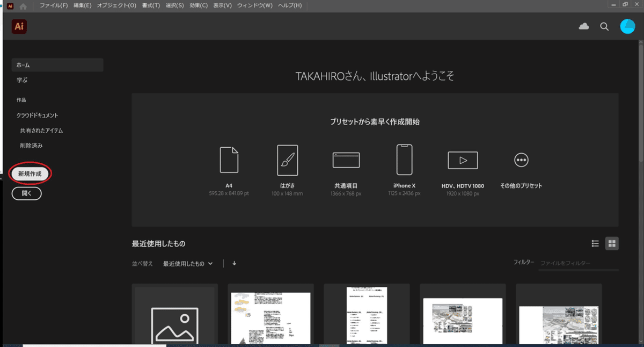Reverse sort order with down arrow

tap(235, 263)
